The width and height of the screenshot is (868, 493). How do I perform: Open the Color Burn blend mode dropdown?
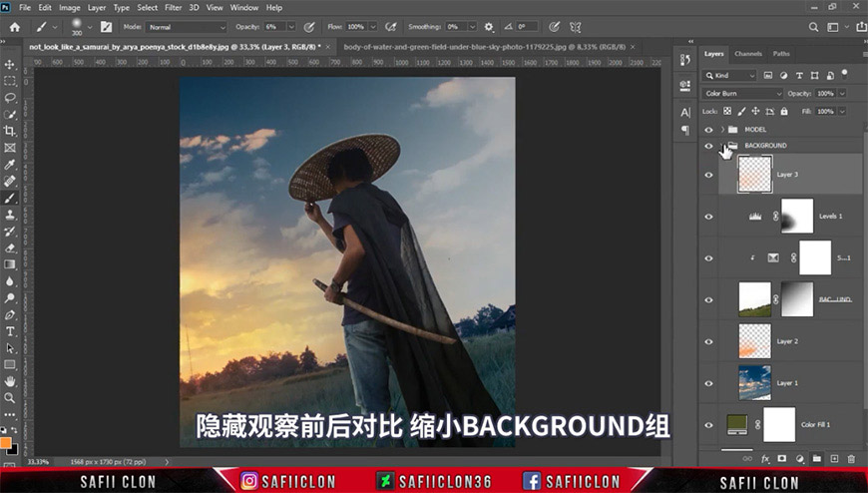[742, 94]
